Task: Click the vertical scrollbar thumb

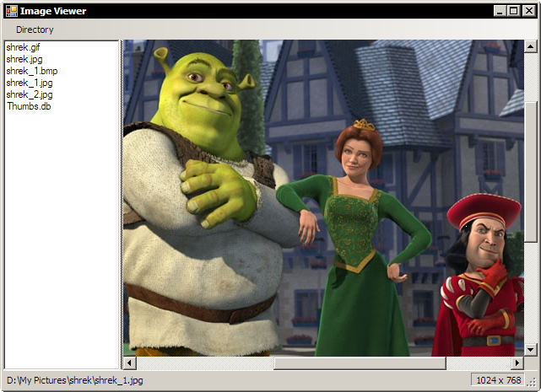Action: [530, 172]
